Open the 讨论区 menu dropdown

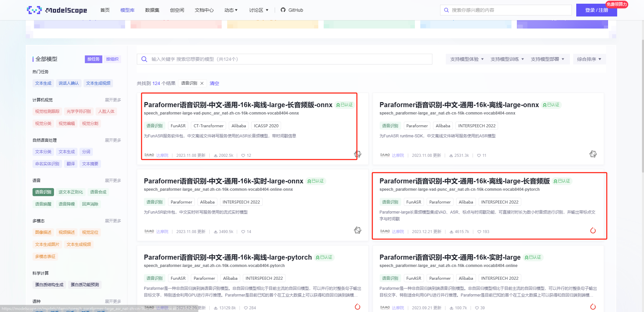(x=259, y=10)
